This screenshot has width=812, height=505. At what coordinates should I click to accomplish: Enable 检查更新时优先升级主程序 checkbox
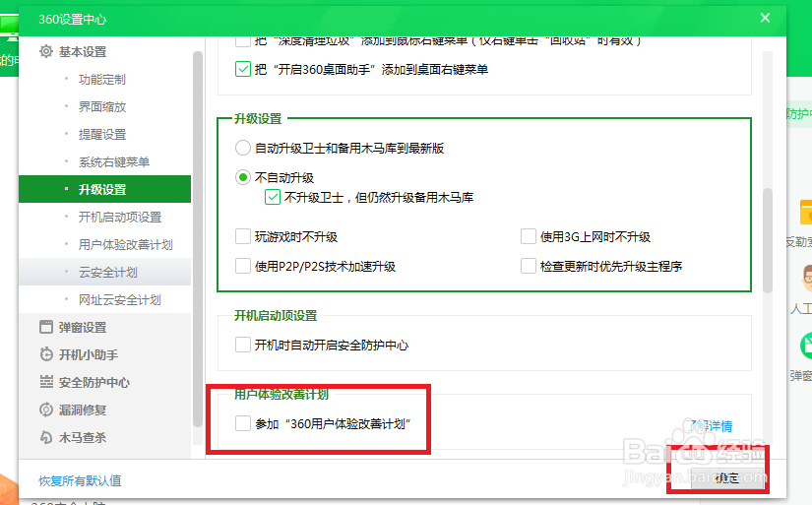(529, 266)
